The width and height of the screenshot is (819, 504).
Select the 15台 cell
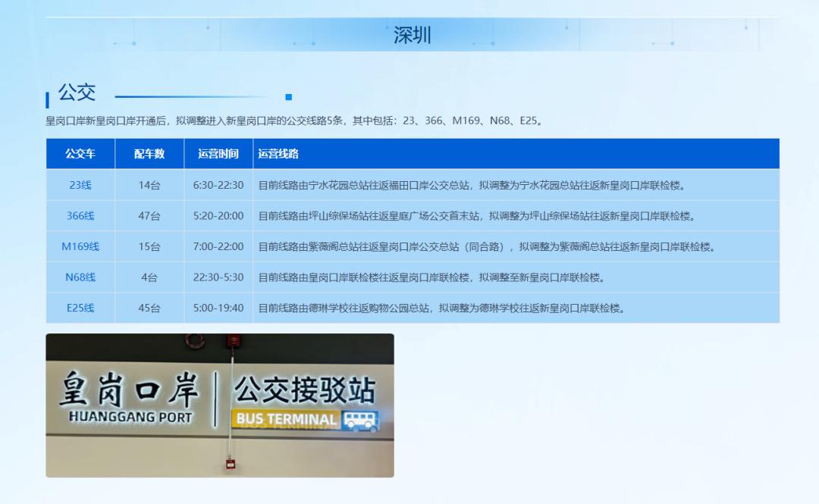click(149, 246)
